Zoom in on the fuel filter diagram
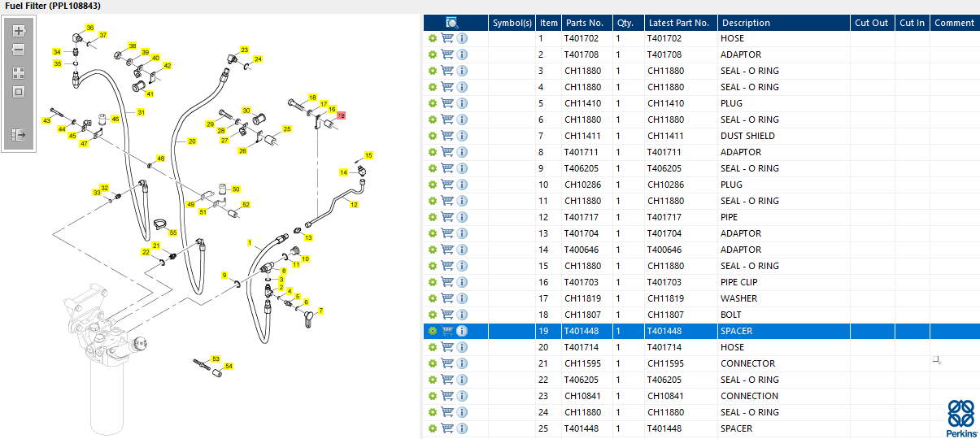 (19, 31)
